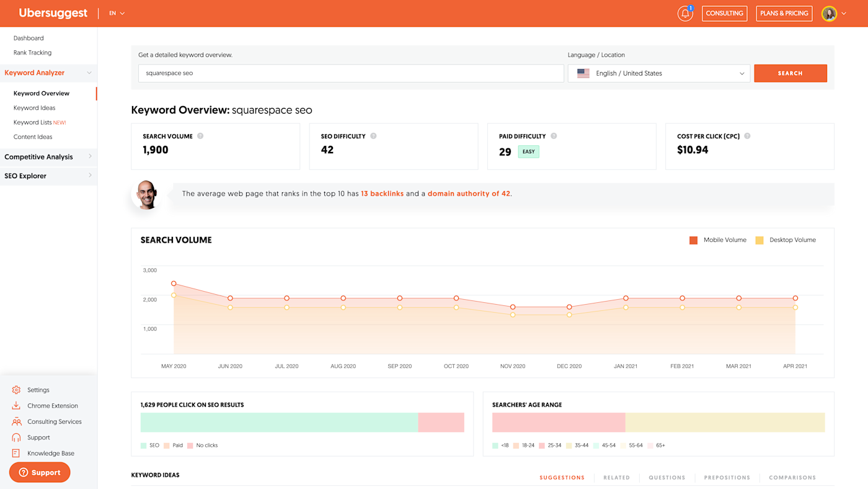Click the domain authority of 42 link
Viewport: 868px width, 489px height.
[469, 194]
